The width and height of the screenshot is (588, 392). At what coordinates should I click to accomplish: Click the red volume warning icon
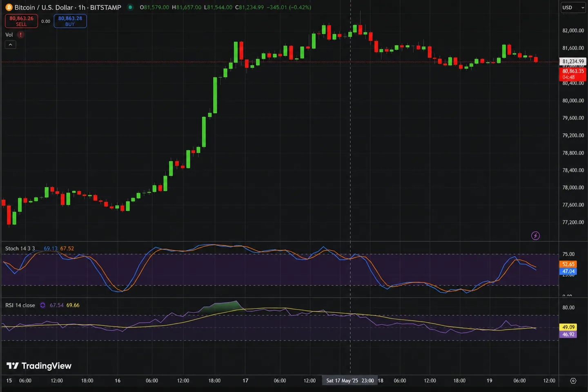click(20, 35)
